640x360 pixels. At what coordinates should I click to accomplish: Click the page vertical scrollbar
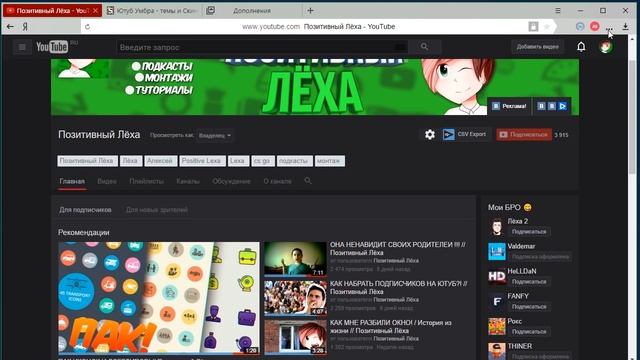[633, 118]
